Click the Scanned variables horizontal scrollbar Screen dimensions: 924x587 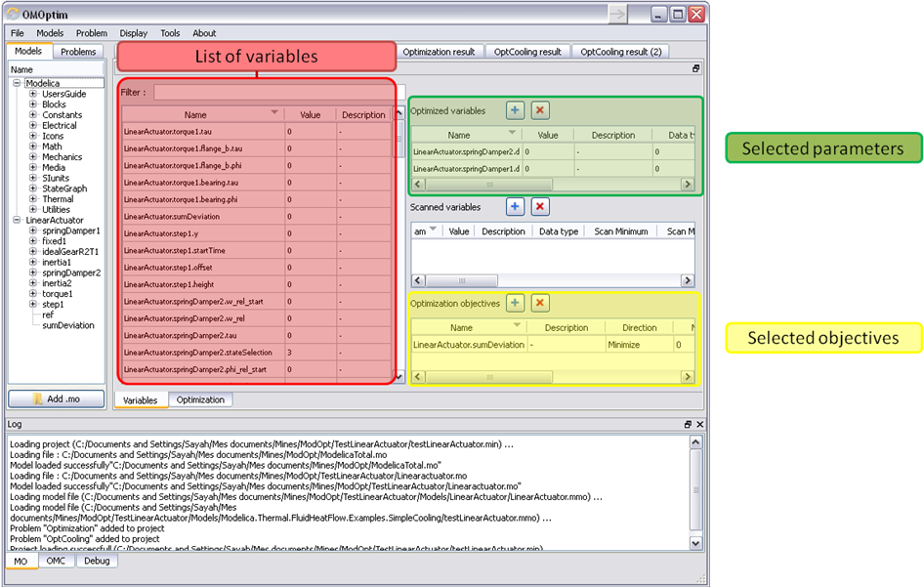pyautogui.click(x=459, y=280)
